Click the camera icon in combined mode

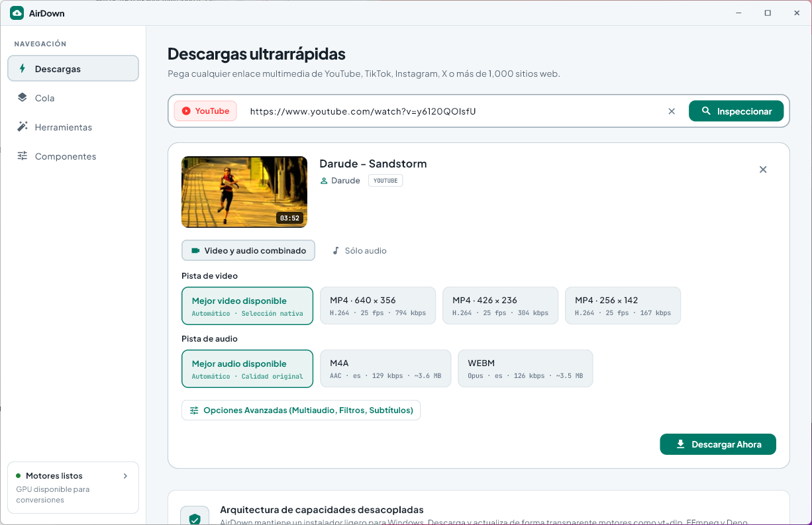click(195, 251)
